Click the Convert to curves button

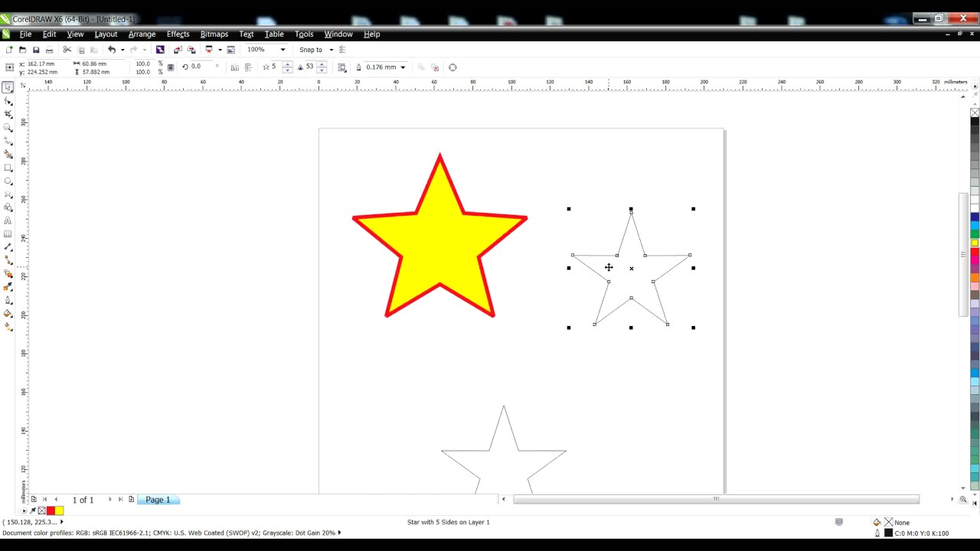[452, 67]
